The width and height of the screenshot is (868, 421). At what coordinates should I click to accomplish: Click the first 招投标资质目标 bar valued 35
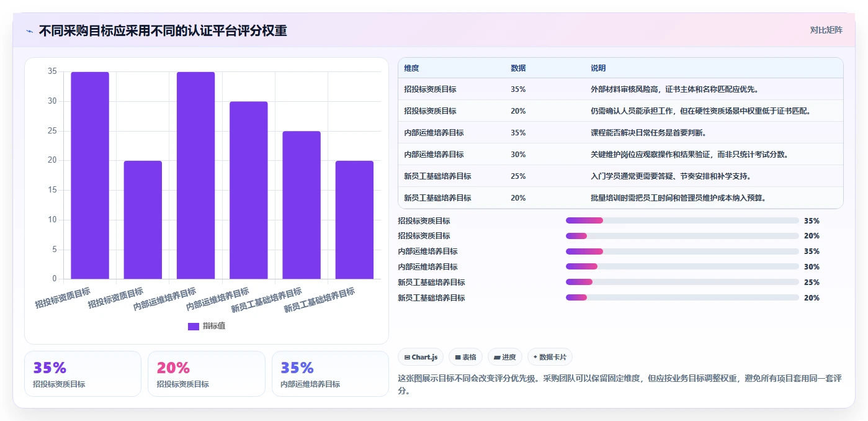(x=90, y=175)
